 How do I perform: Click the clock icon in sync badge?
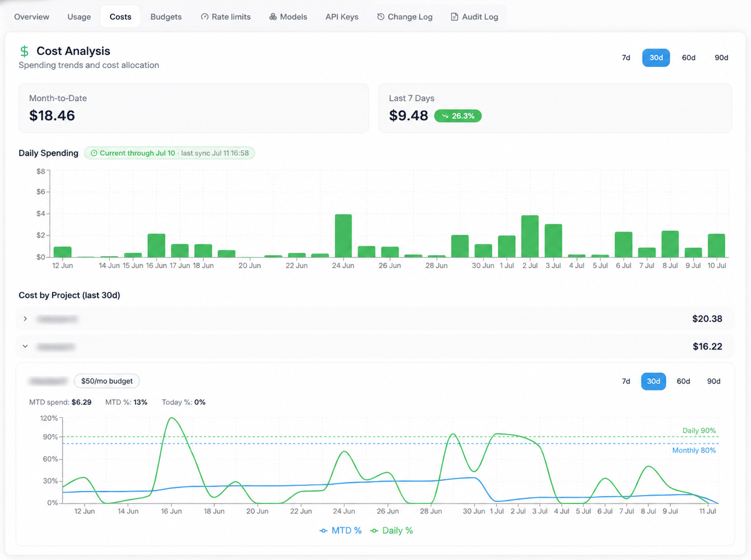(94, 153)
